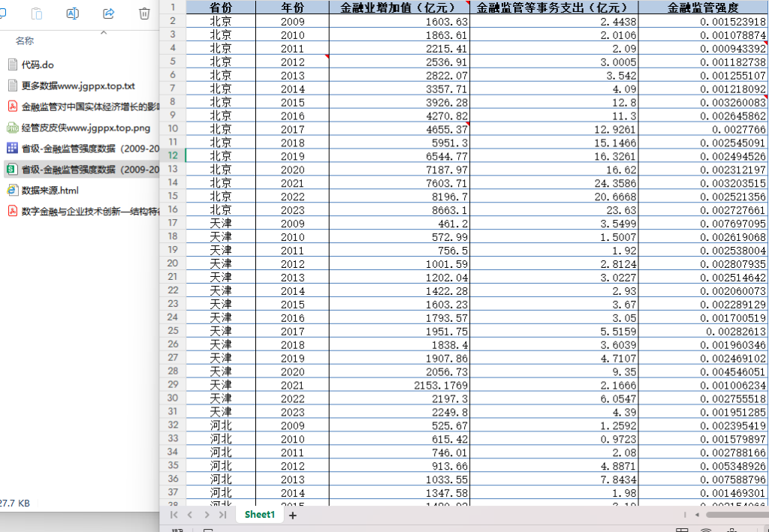Switch to Sheet1 tab

[x=259, y=514]
